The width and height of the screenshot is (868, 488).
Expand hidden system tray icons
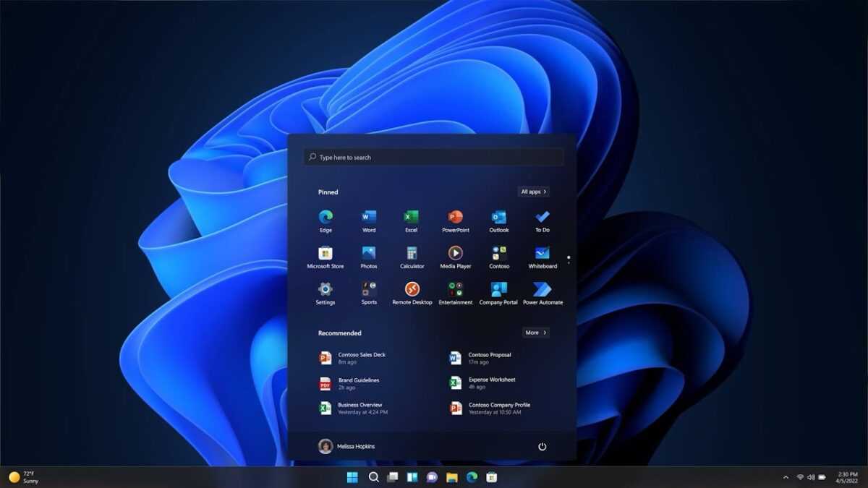coord(786,477)
